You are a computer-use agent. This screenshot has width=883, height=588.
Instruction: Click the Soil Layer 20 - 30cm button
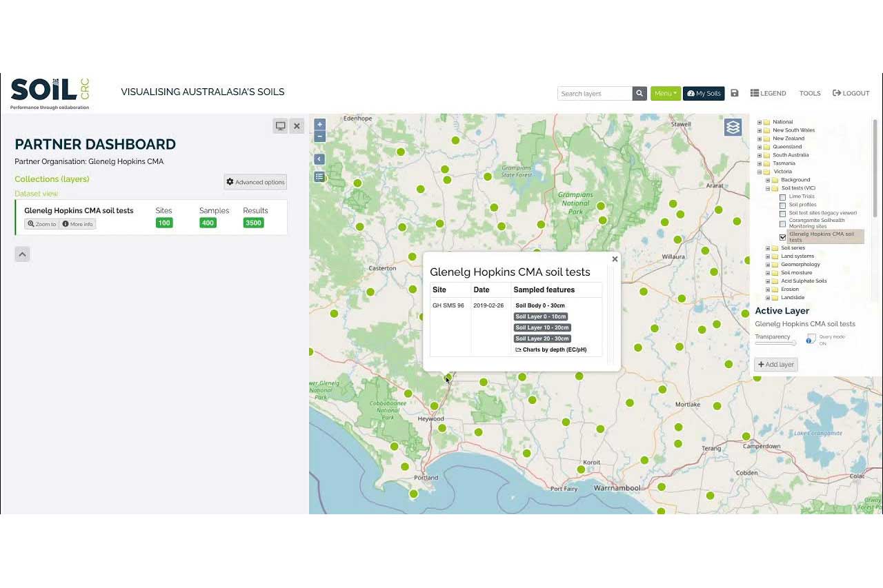[x=542, y=338]
